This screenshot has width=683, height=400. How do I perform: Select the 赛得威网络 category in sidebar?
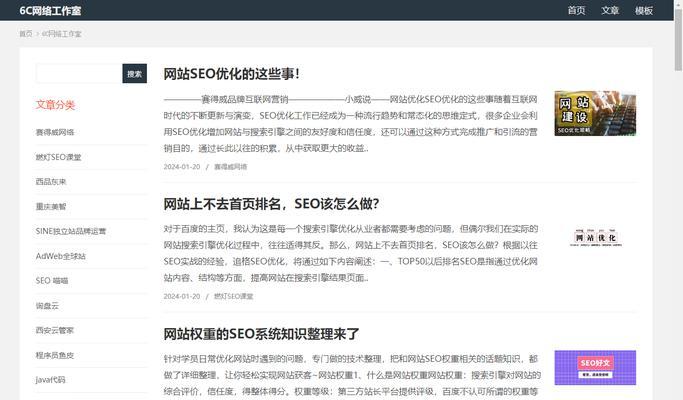pyautogui.click(x=55, y=132)
